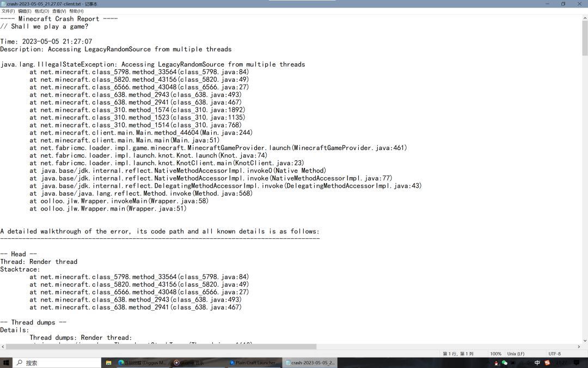Click the '-- Head --' section line
Viewport: 588px width, 368px height.
coord(19,254)
